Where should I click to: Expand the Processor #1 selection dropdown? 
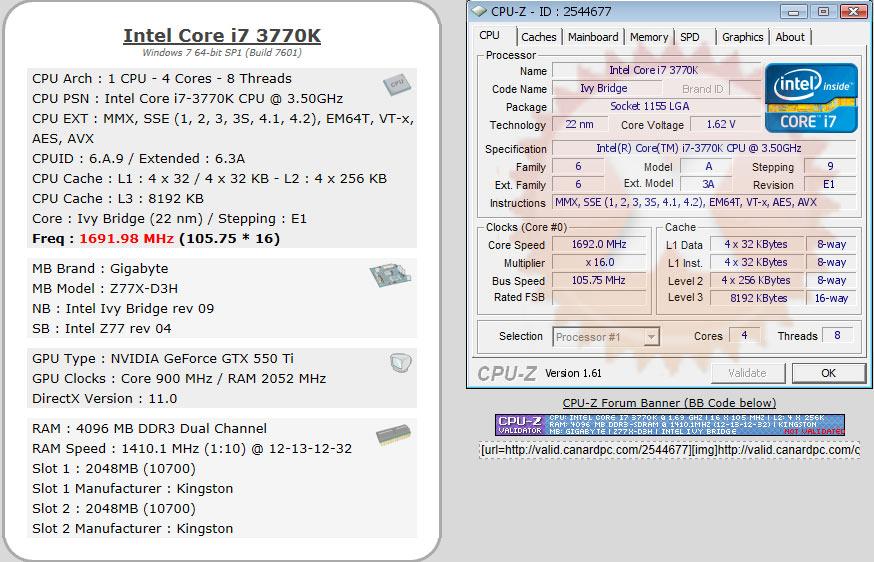651,337
